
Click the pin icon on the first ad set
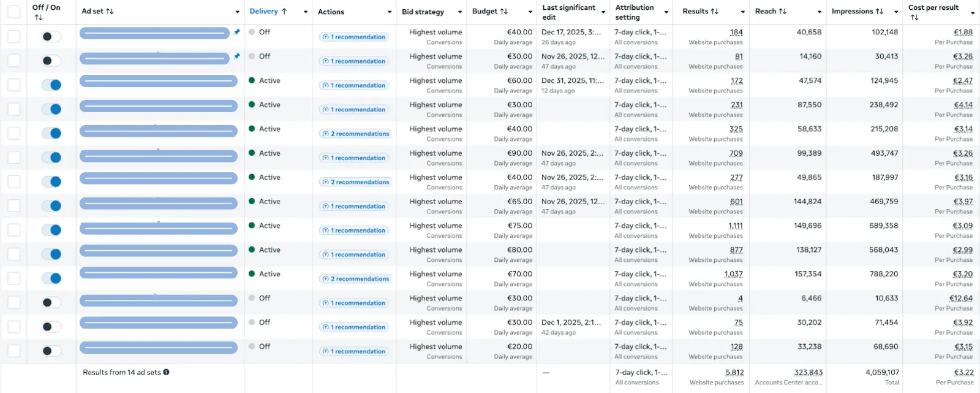(237, 32)
